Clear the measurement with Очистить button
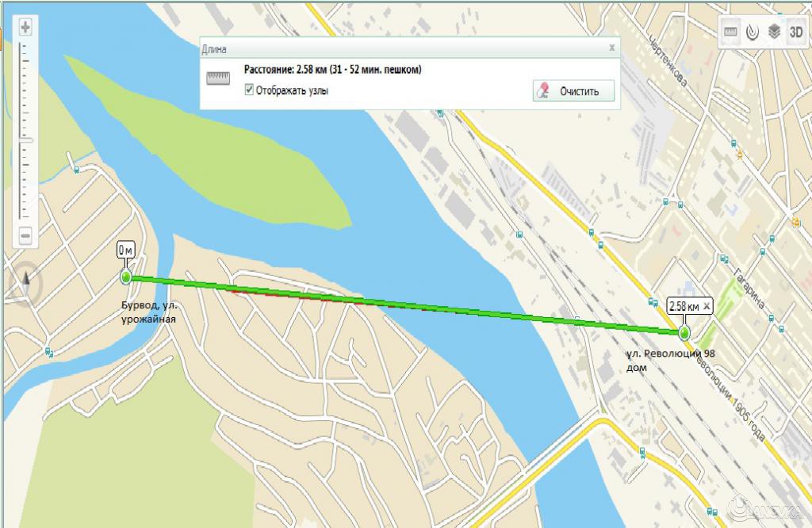This screenshot has height=528, width=812. coord(573,91)
